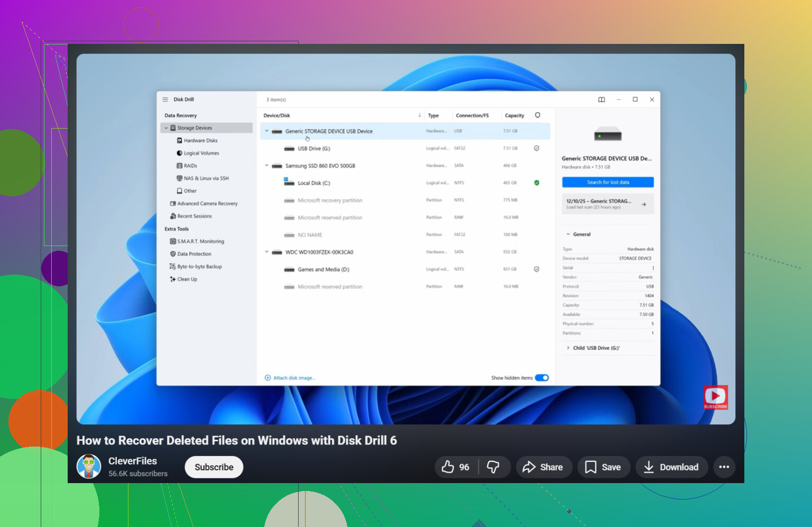
Task: Select the NO NAME partition row
Action: click(405, 235)
